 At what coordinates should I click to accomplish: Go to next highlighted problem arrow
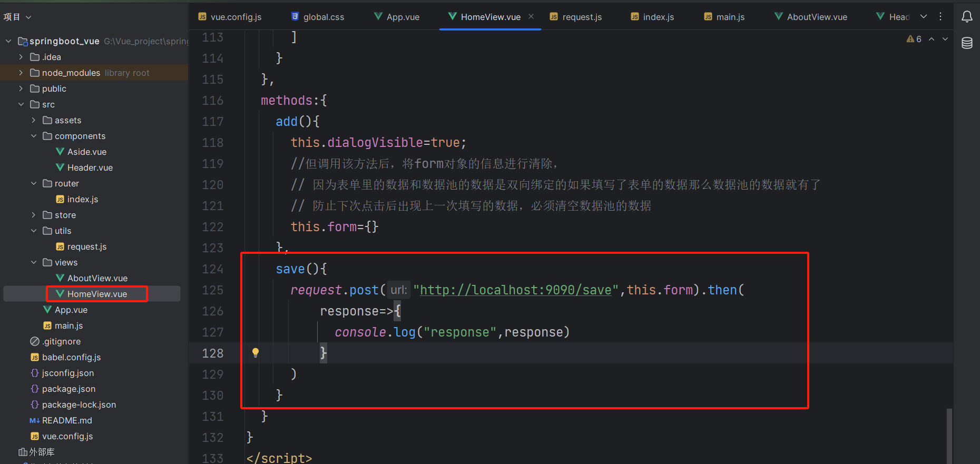click(945, 39)
